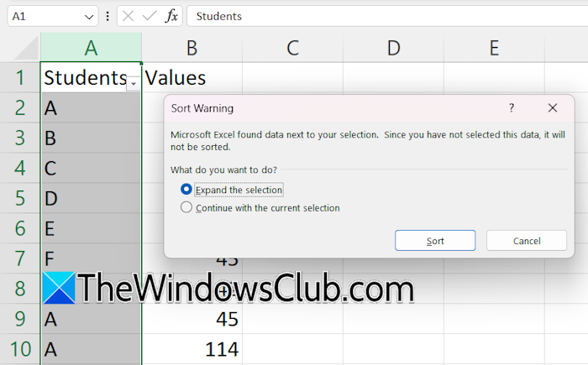This screenshot has width=588, height=365.
Task: Select row 9 header
Action: click(20, 319)
